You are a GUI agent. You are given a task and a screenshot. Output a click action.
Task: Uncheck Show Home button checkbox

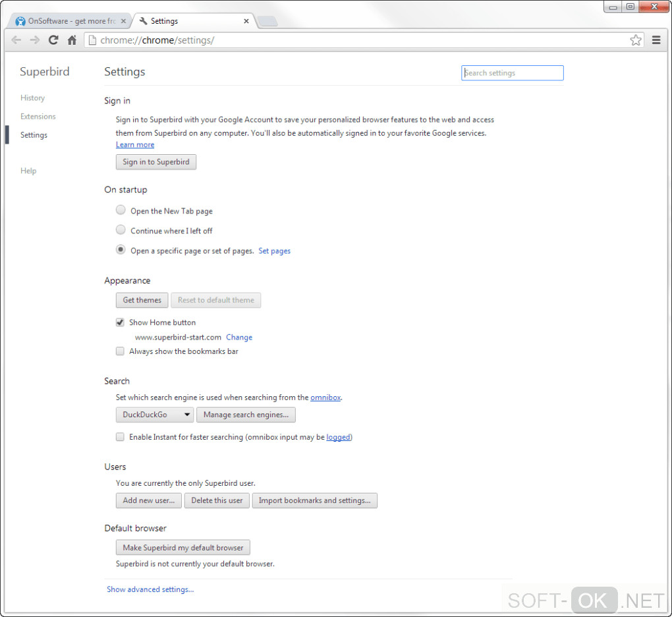coord(120,322)
